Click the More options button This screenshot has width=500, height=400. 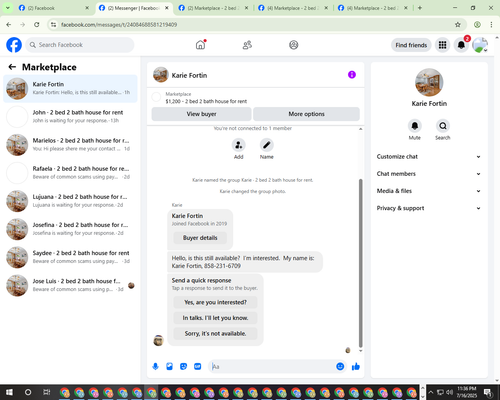(x=306, y=114)
